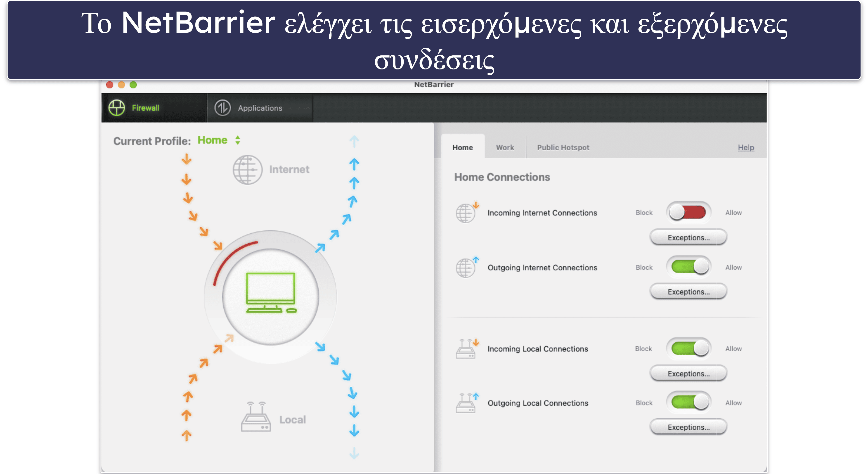Maximize the NetBarrier window

pos(133,85)
